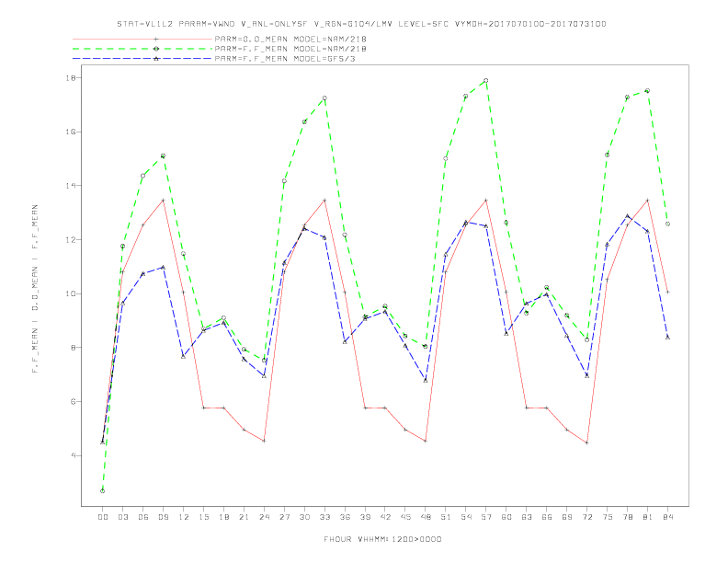This screenshot has width=728, height=563.
Task: Click x-axis tick label 51
Action: click(x=446, y=517)
